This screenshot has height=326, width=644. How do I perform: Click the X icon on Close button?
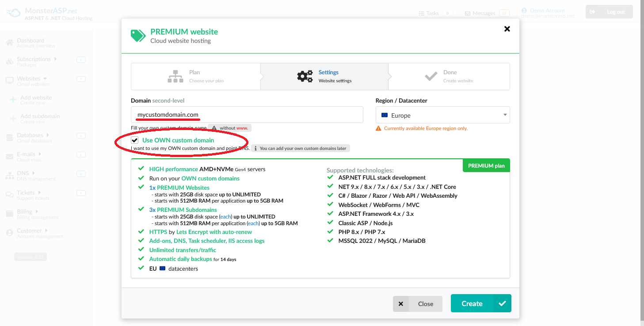pos(400,304)
